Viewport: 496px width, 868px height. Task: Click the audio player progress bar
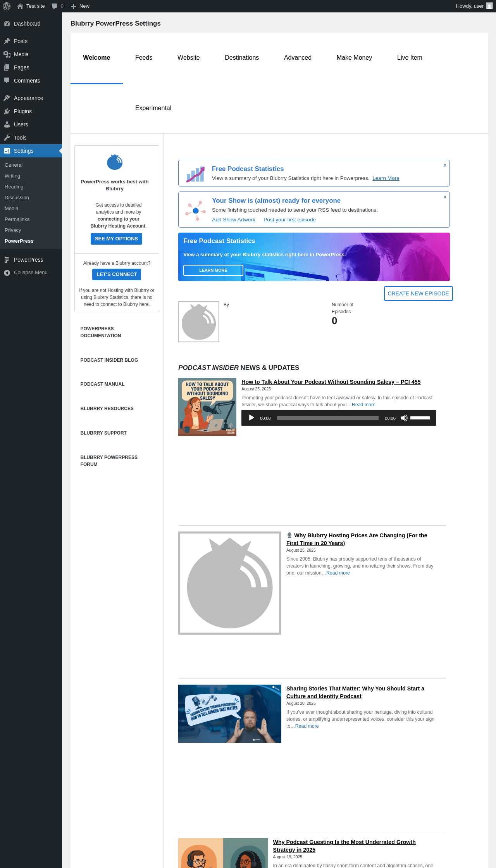coord(328,418)
